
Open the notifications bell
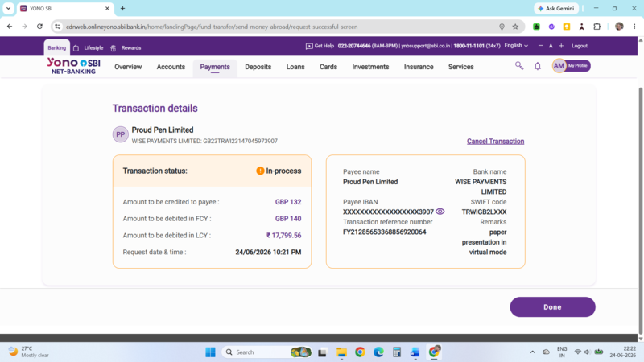[537, 66]
